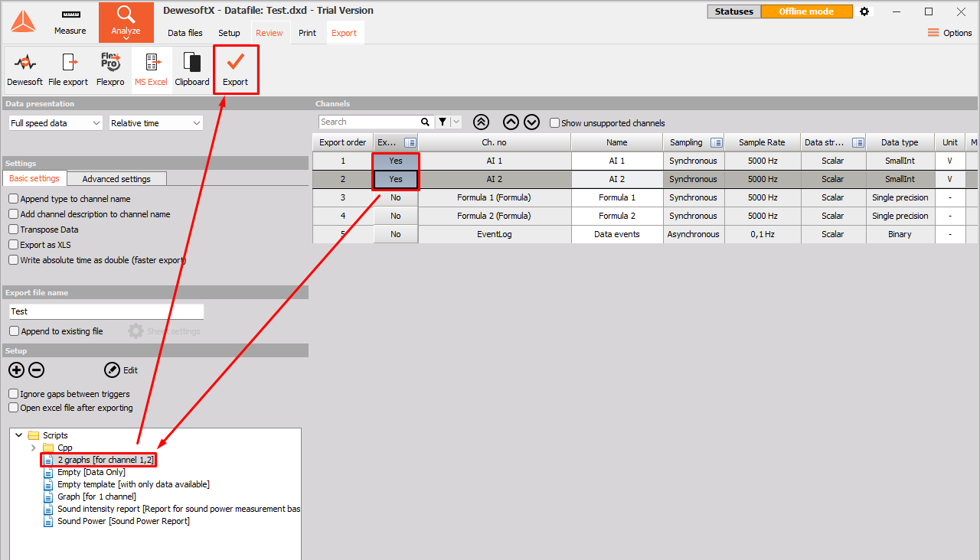The height and width of the screenshot is (560, 980).
Task: Choose File export option
Action: 68,70
